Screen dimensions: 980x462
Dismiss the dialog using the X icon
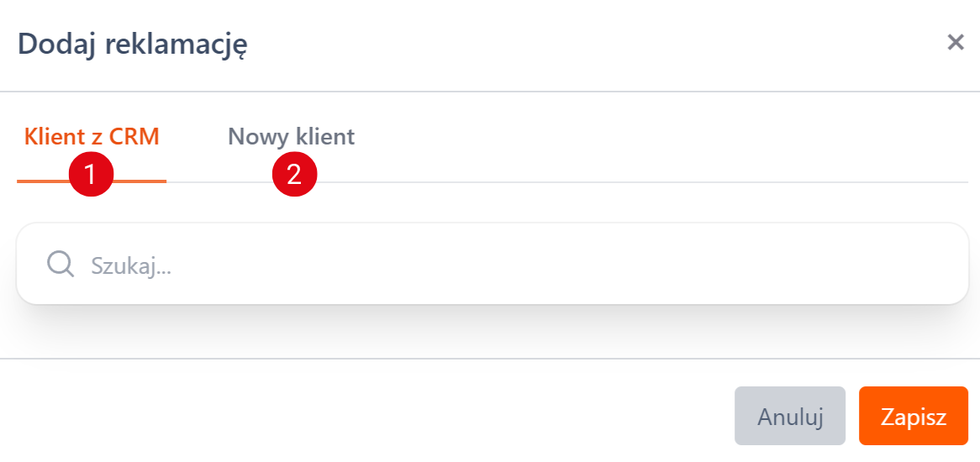(955, 43)
